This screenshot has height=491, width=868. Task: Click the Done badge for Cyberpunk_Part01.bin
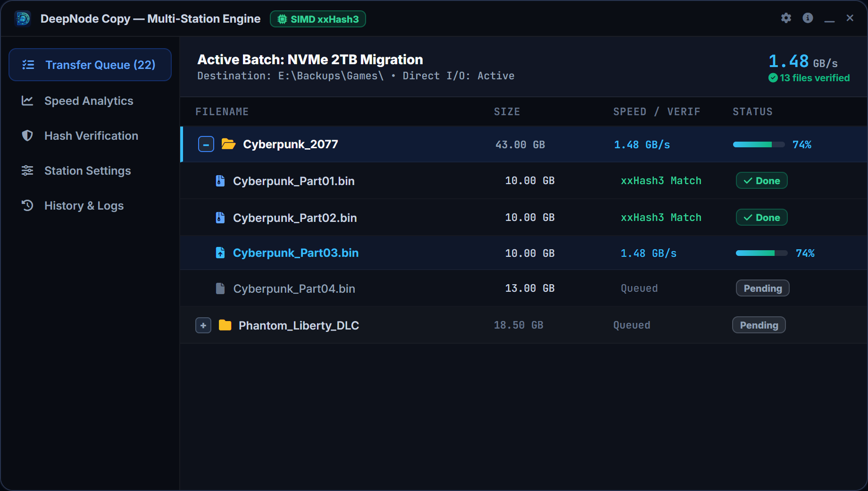(761, 181)
